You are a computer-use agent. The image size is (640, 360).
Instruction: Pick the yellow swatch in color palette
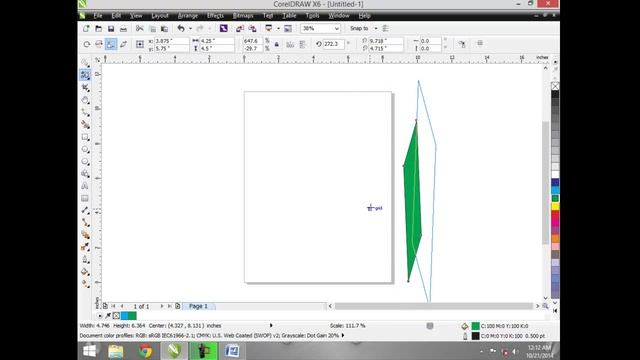555,207
